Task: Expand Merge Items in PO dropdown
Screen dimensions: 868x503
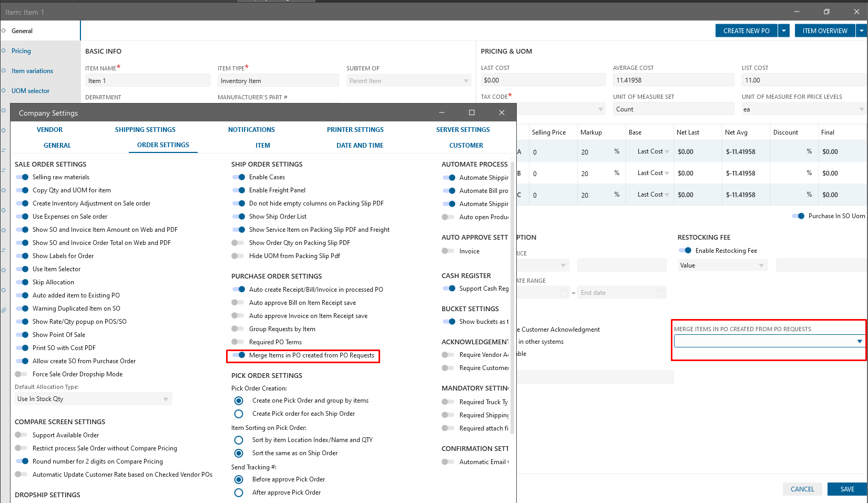Action: click(x=859, y=341)
